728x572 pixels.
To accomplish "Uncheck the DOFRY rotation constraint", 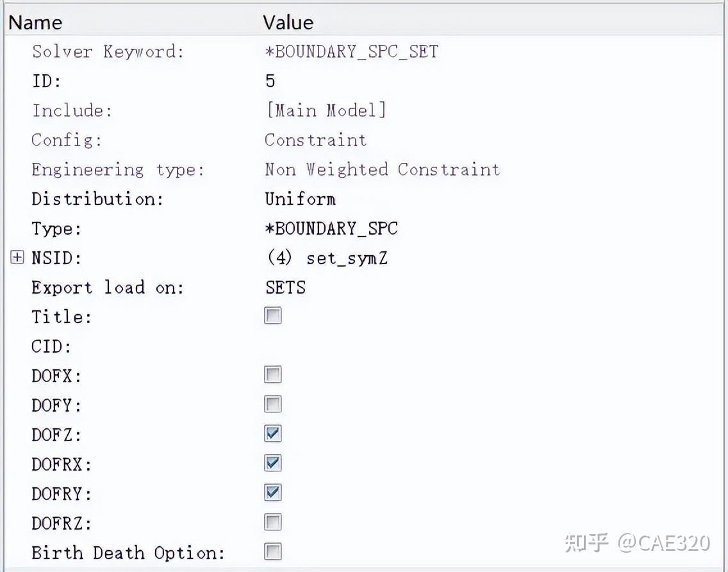I will 272,492.
